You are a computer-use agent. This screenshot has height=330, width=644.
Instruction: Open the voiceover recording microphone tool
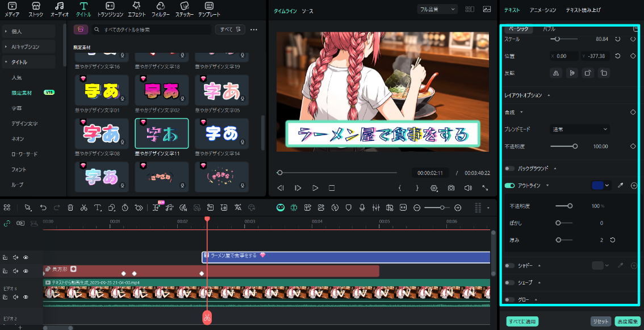click(362, 207)
